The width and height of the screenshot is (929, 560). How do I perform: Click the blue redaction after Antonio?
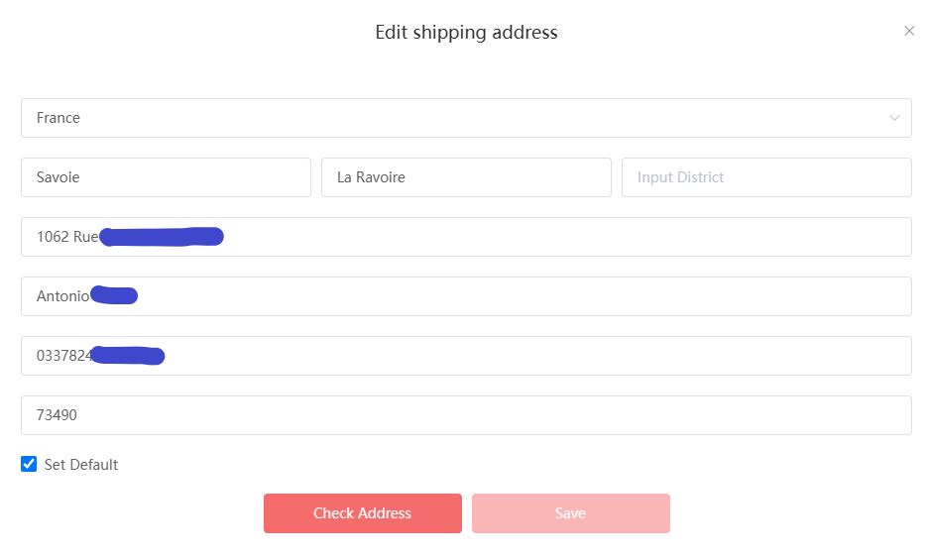pyautogui.click(x=114, y=295)
